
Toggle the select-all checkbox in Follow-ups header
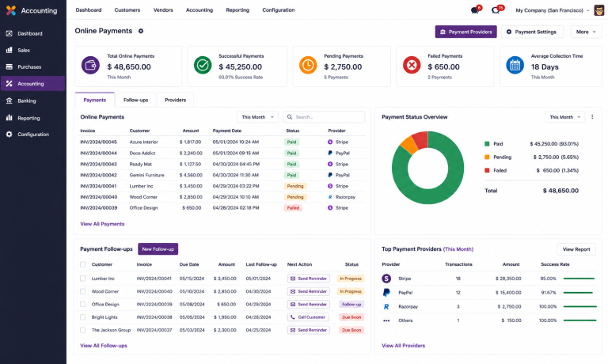pyautogui.click(x=82, y=264)
